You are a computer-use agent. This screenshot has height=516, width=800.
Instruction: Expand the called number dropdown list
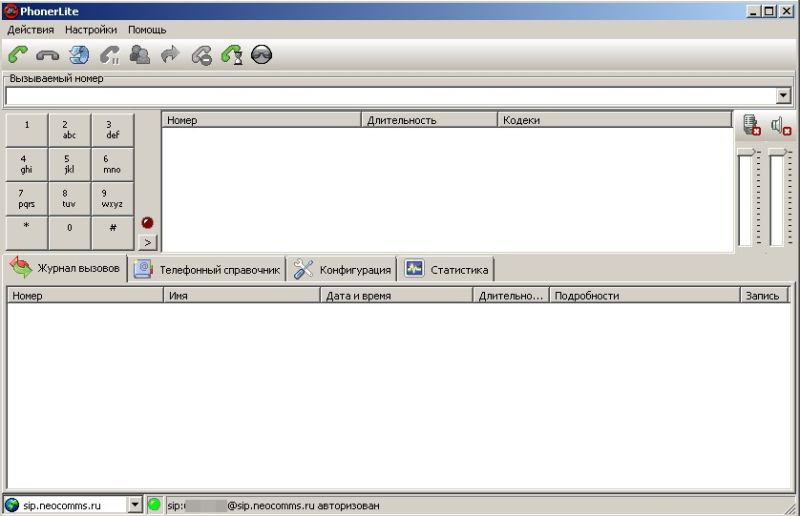(783, 96)
